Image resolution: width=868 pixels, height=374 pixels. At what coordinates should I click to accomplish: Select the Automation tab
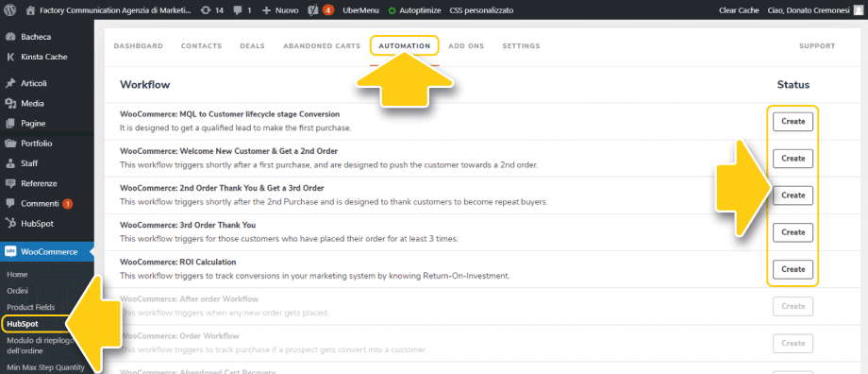[405, 46]
